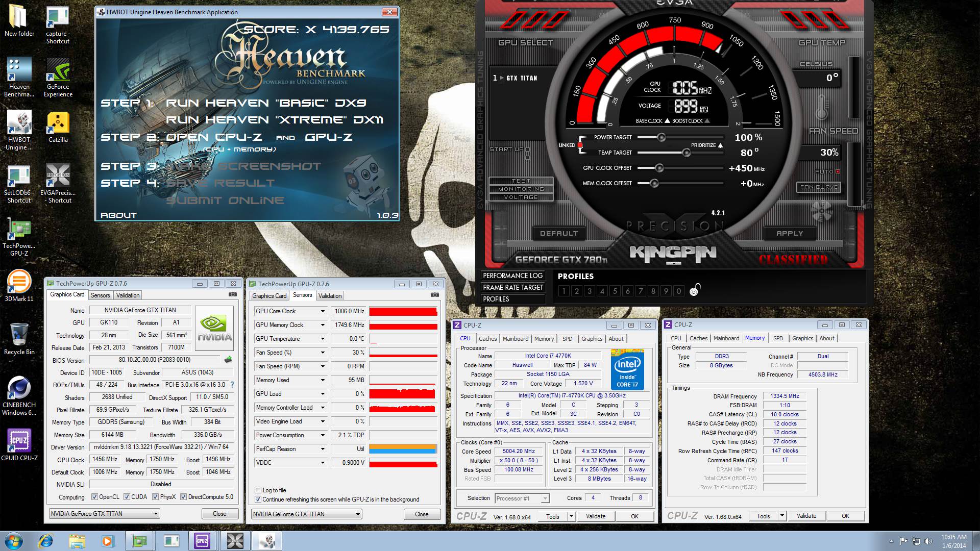Viewport: 980px width, 551px height.
Task: Open the Caches tab in CPU-Z CPU window
Action: tap(487, 339)
